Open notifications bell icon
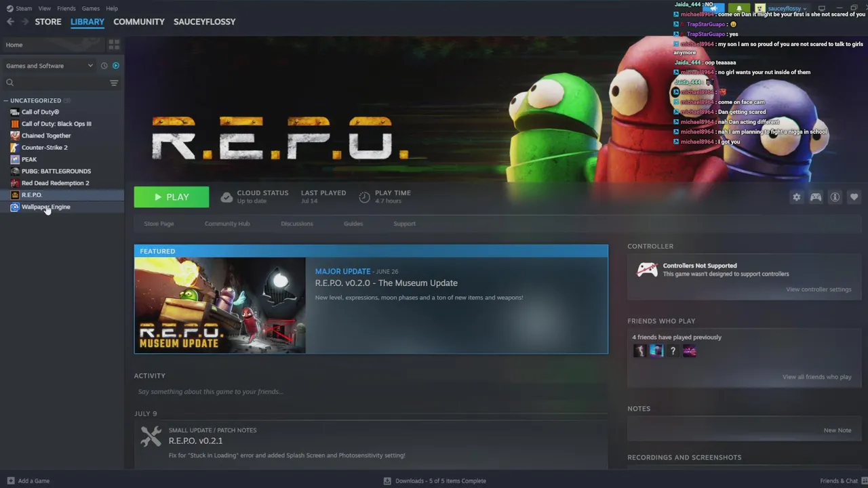The width and height of the screenshot is (868, 488). pyautogui.click(x=738, y=8)
